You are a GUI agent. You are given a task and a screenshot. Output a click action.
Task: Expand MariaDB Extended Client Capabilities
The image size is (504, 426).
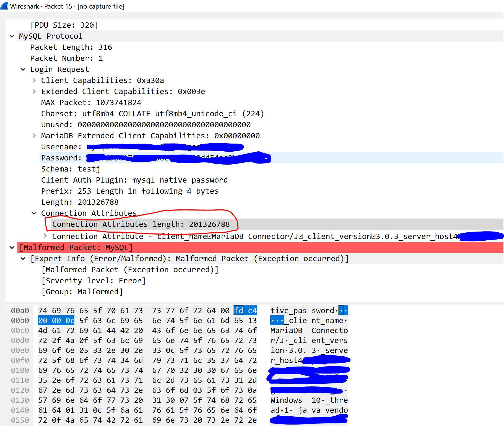pos(34,136)
